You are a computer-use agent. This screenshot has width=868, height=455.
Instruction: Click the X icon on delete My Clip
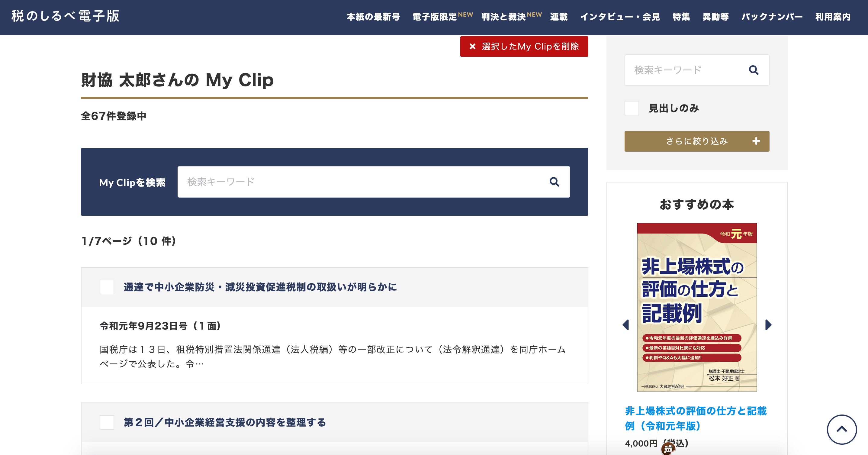click(472, 47)
